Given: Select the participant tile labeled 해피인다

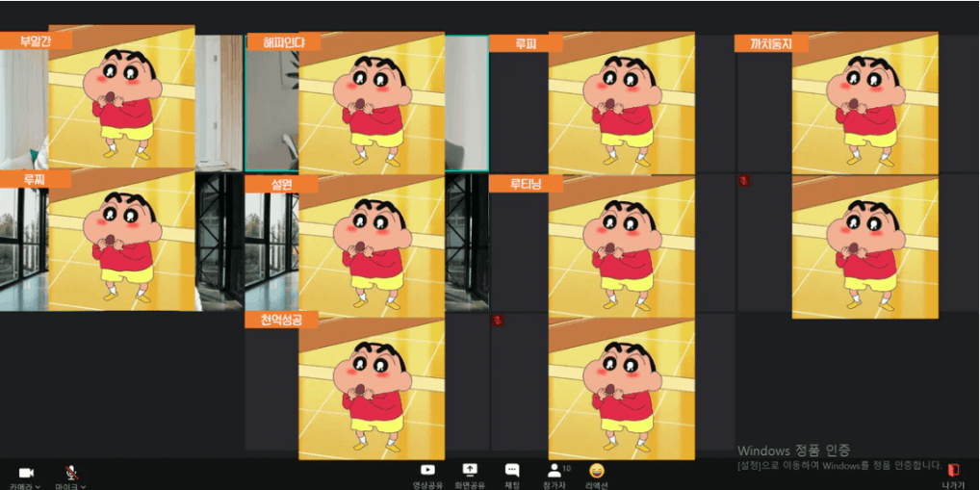Looking at the screenshot, I should pos(366,102).
